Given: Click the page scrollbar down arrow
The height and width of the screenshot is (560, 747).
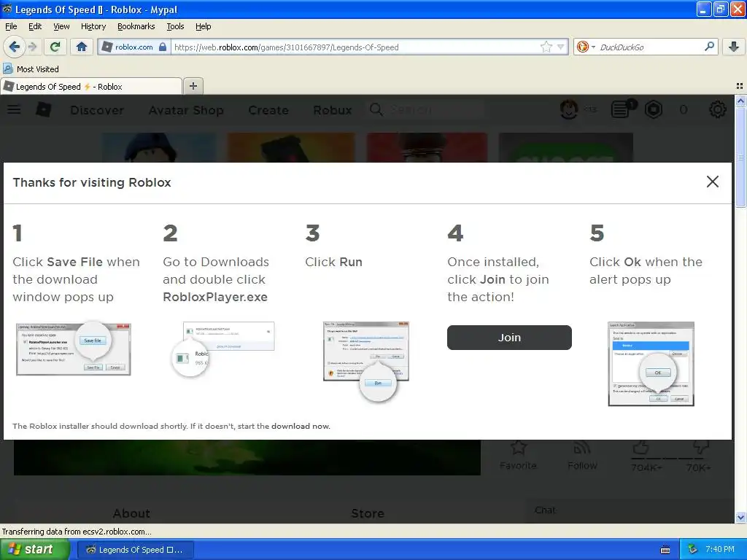Looking at the screenshot, I should click(x=740, y=517).
